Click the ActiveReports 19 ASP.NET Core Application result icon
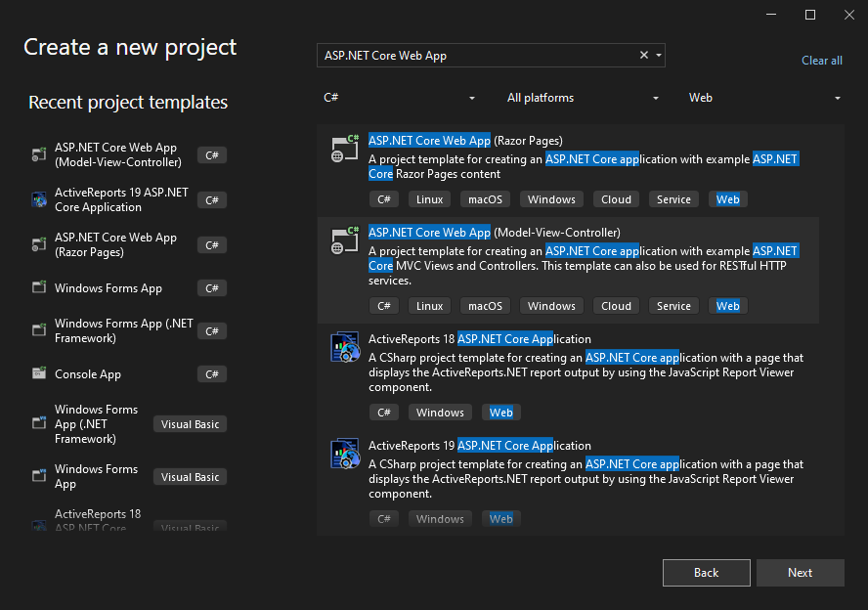This screenshot has height=610, width=868. click(345, 454)
